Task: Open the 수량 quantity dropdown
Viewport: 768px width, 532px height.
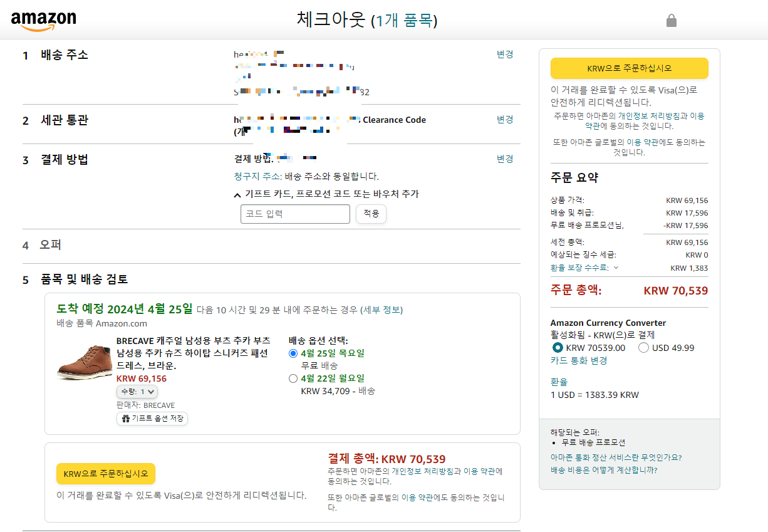Action: click(x=137, y=392)
